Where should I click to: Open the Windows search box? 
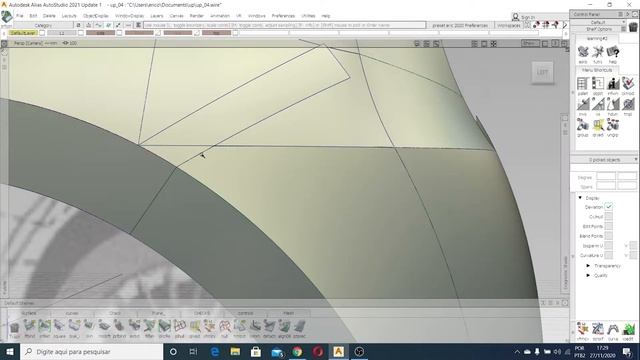click(91, 351)
